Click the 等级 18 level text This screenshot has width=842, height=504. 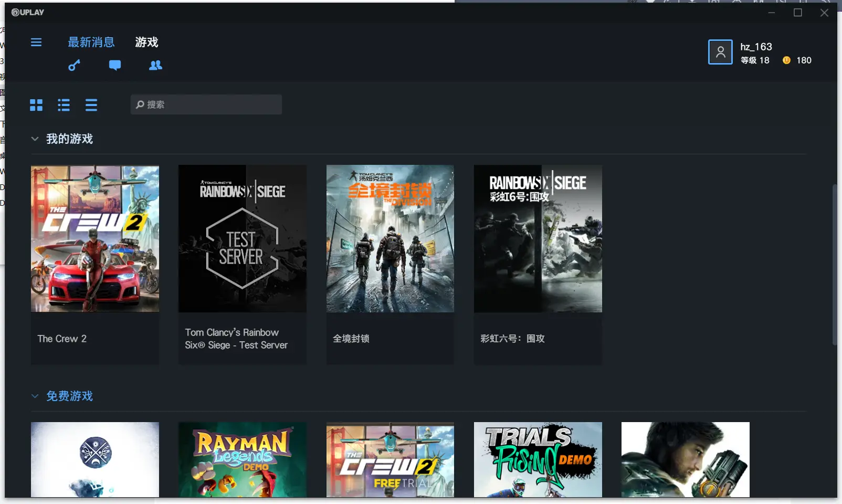tap(755, 60)
